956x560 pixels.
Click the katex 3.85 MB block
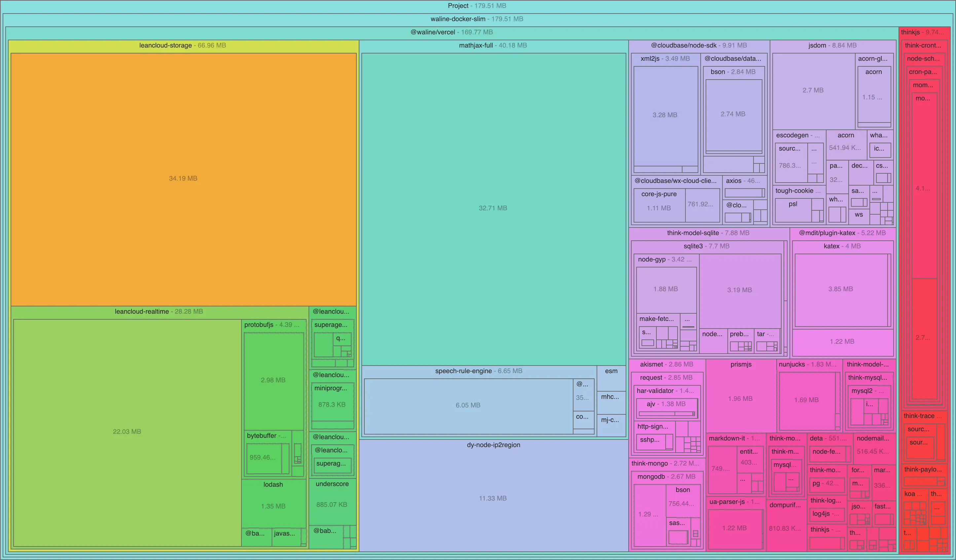pyautogui.click(x=840, y=289)
